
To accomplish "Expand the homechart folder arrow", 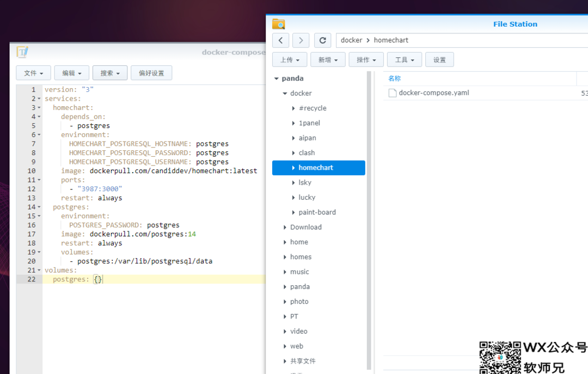I will point(293,168).
